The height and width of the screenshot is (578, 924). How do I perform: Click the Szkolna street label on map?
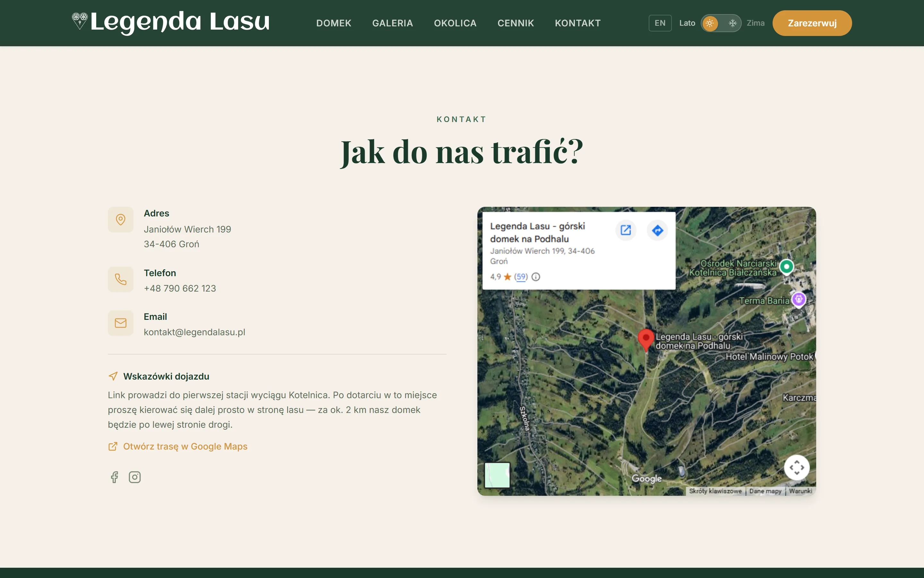tap(525, 419)
